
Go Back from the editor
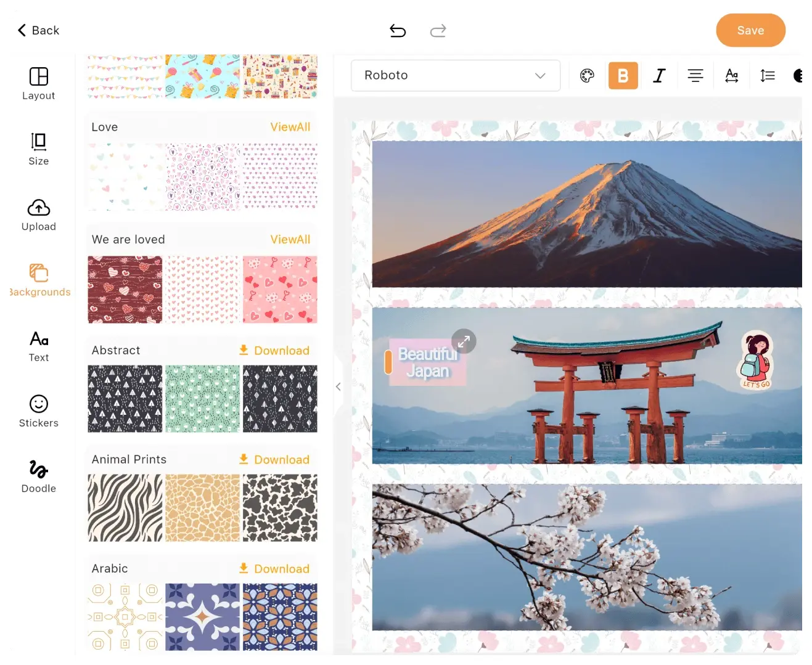(38, 30)
